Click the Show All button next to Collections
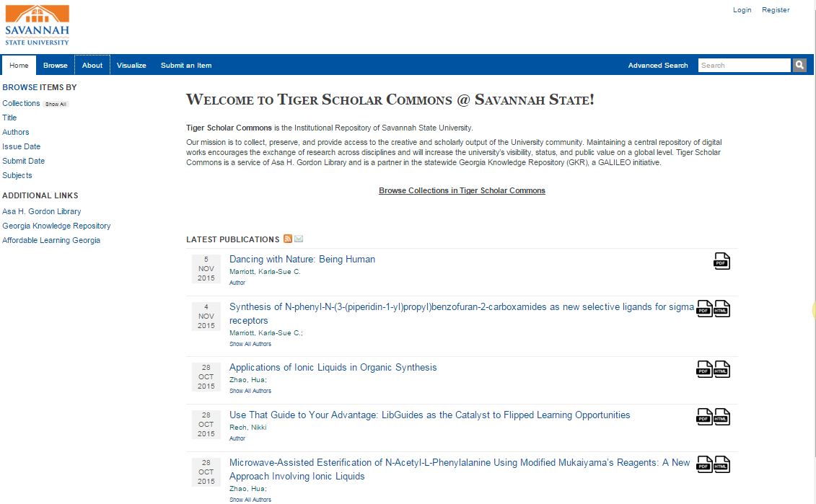Viewport: 816px width, 504px height. pos(56,104)
